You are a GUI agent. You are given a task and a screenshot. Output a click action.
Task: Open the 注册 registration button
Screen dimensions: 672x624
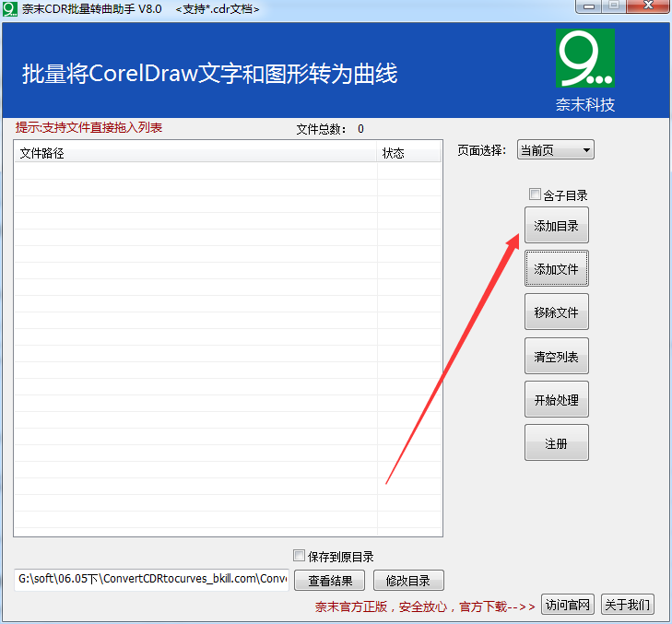pos(556,442)
